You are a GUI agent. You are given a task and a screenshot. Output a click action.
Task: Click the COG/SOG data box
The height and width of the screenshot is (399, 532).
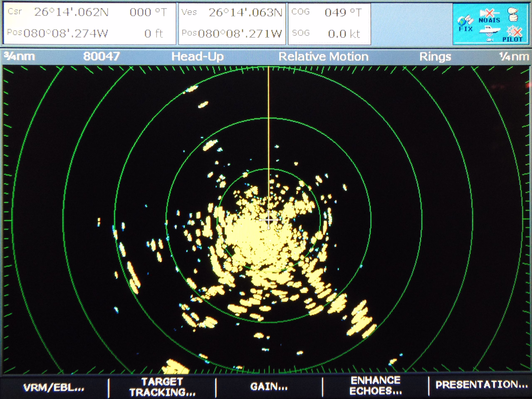pyautogui.click(x=329, y=23)
